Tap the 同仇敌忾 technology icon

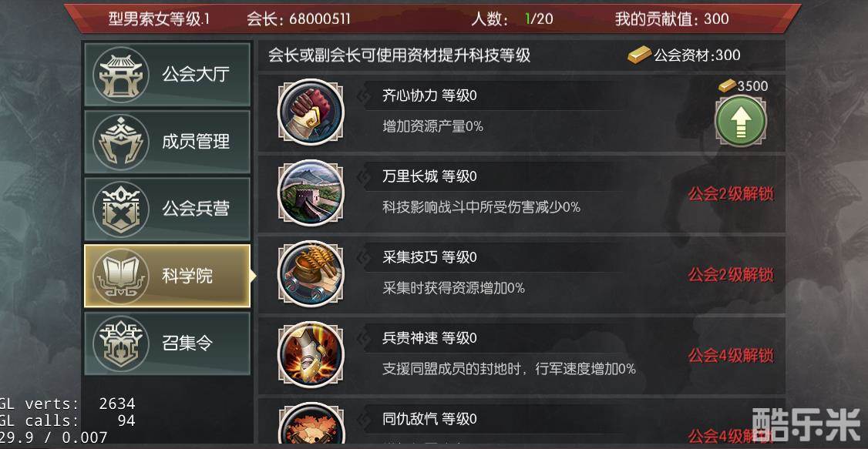click(x=311, y=424)
